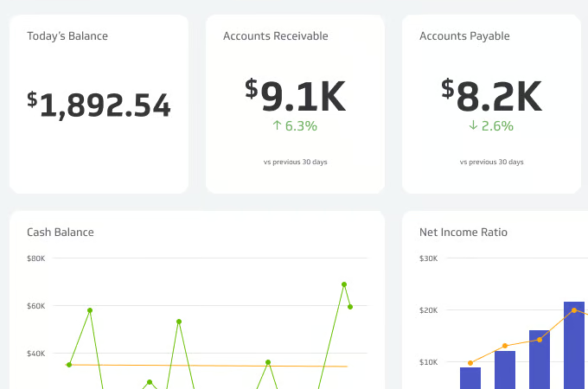Open the Today's Balance card title
Image resolution: width=588 pixels, height=389 pixels.
(x=67, y=36)
